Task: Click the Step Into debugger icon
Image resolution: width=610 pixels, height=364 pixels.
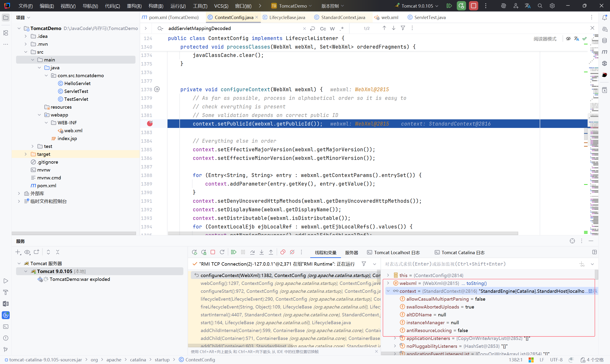Action: click(x=261, y=252)
